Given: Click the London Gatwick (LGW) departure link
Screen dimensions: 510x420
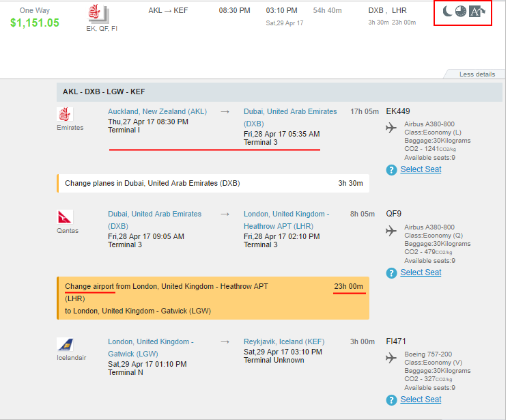Looking at the screenshot, I should tap(150, 348).
